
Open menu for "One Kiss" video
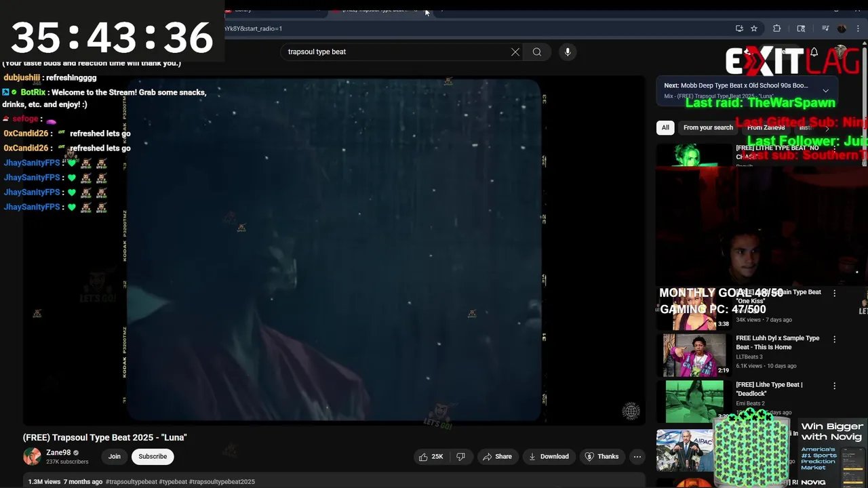click(835, 293)
